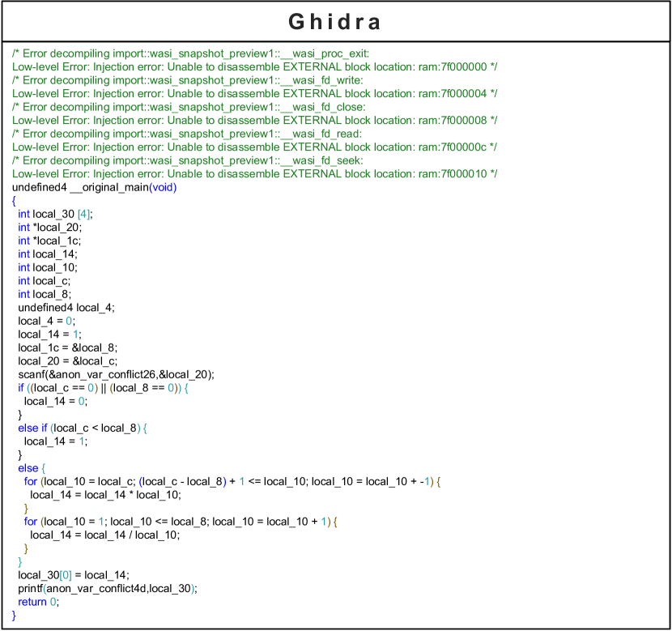This screenshot has width=672, height=631.
Task: Select the 'int *local_1c;' declaration
Action: coord(49,241)
